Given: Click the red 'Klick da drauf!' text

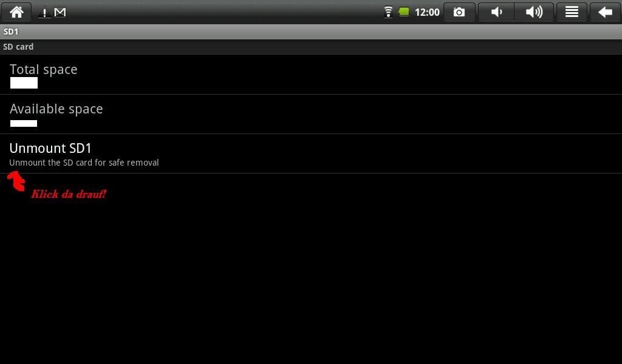Looking at the screenshot, I should tap(69, 194).
